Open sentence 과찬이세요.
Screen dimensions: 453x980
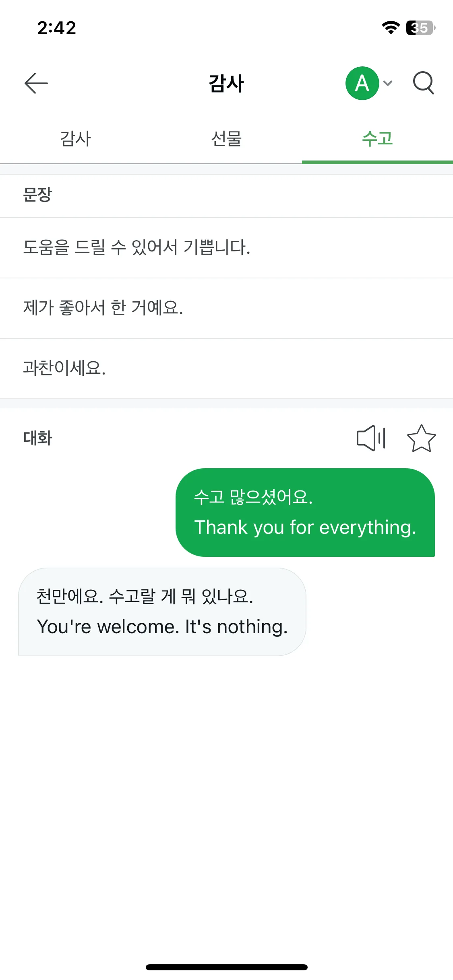226,369
